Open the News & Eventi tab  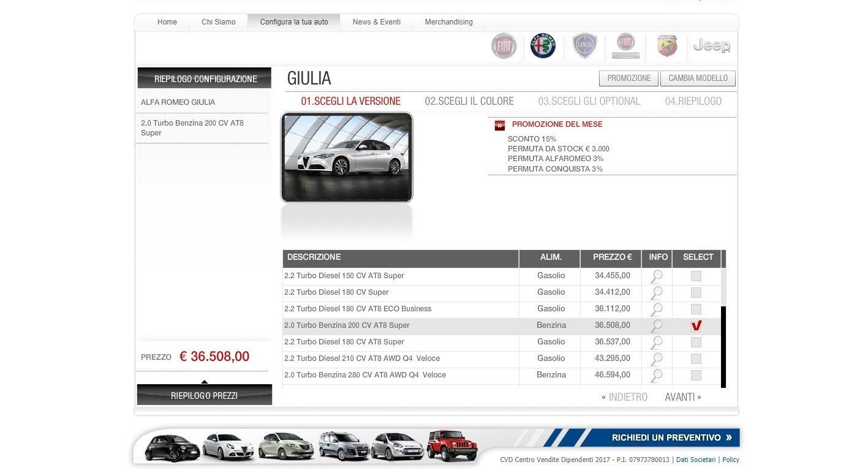[x=377, y=22]
